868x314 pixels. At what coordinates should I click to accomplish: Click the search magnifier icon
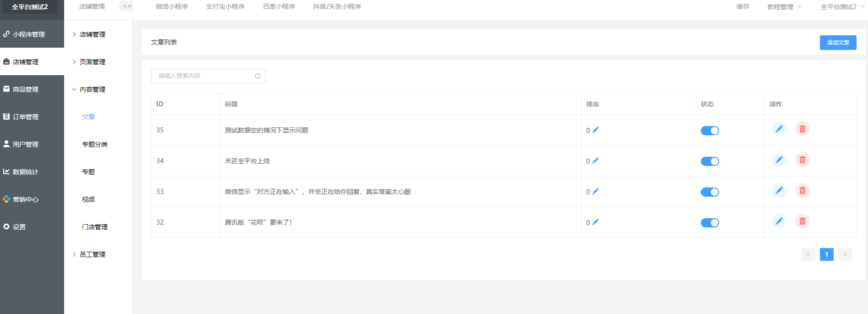click(x=257, y=76)
